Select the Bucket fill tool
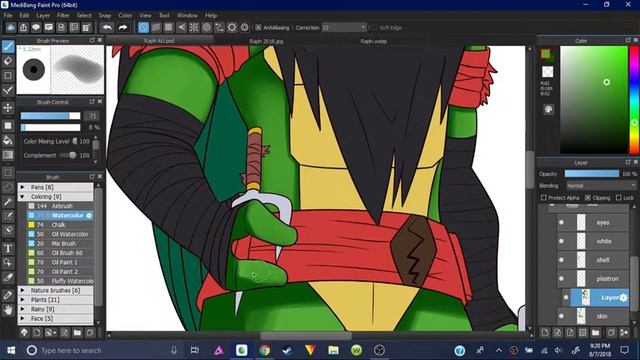The image size is (640, 360). [x=8, y=140]
